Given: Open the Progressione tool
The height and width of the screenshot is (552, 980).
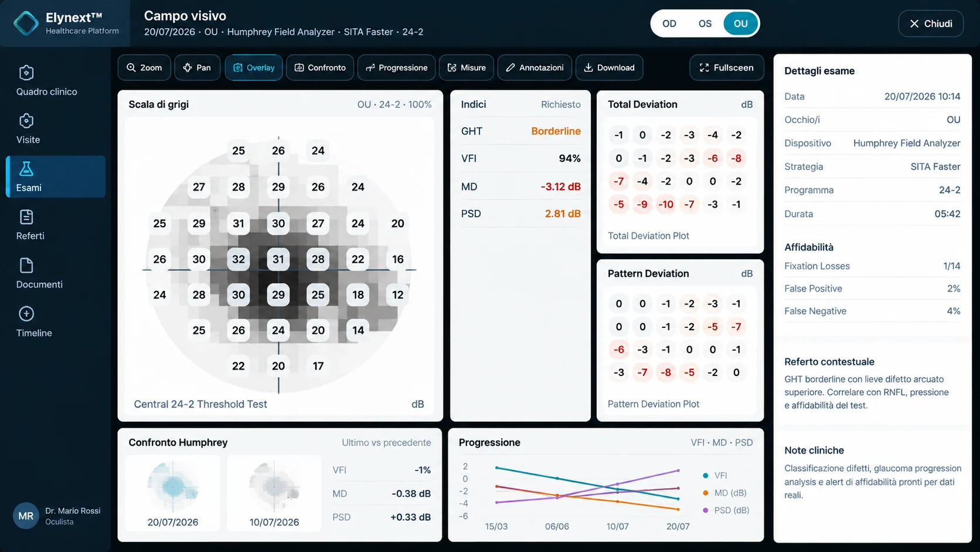Looking at the screenshot, I should click(x=396, y=67).
